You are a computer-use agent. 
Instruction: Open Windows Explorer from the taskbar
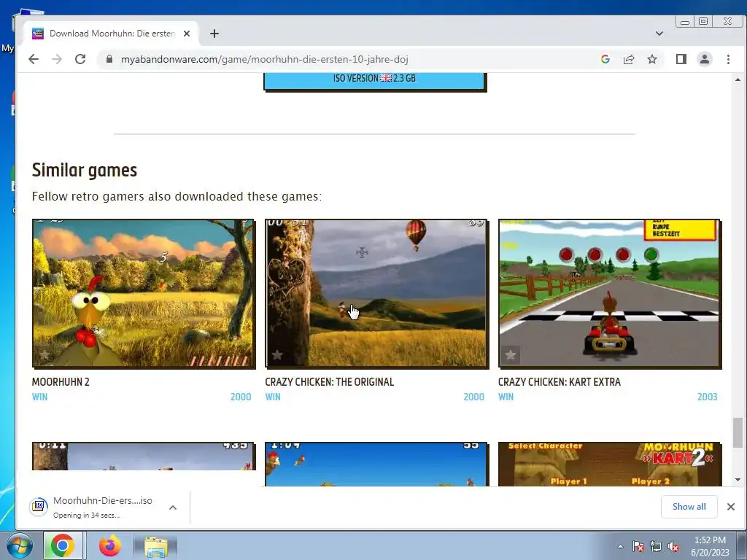point(156,546)
